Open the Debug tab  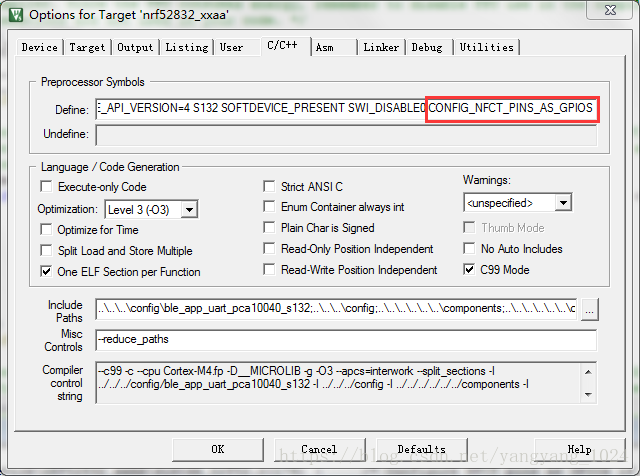coord(427,47)
